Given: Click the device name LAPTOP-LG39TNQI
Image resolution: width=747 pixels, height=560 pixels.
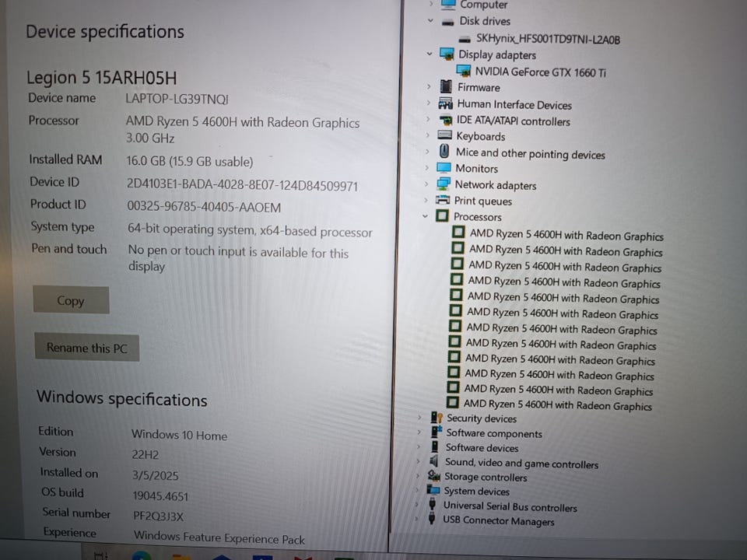Looking at the screenshot, I should 177,99.
